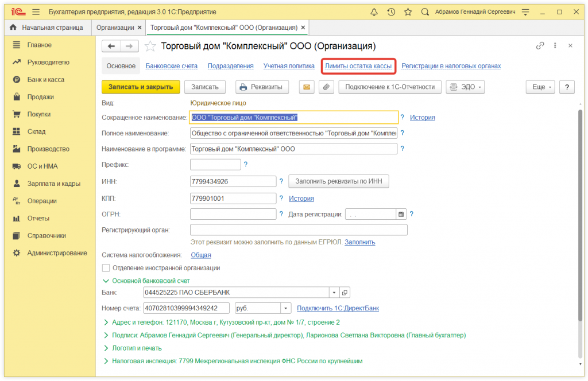Open the ЭДО dropdown button
The image size is (588, 381).
[x=465, y=87]
